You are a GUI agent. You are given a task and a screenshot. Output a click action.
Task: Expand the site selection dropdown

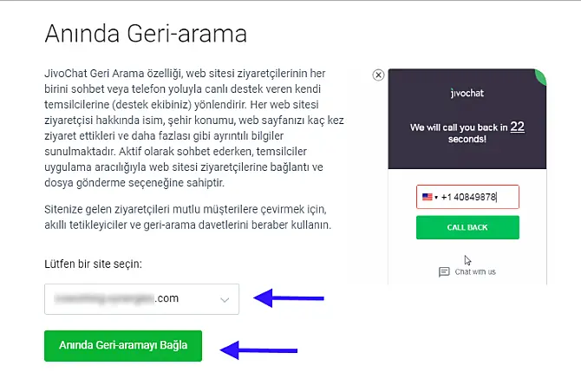[x=140, y=299]
